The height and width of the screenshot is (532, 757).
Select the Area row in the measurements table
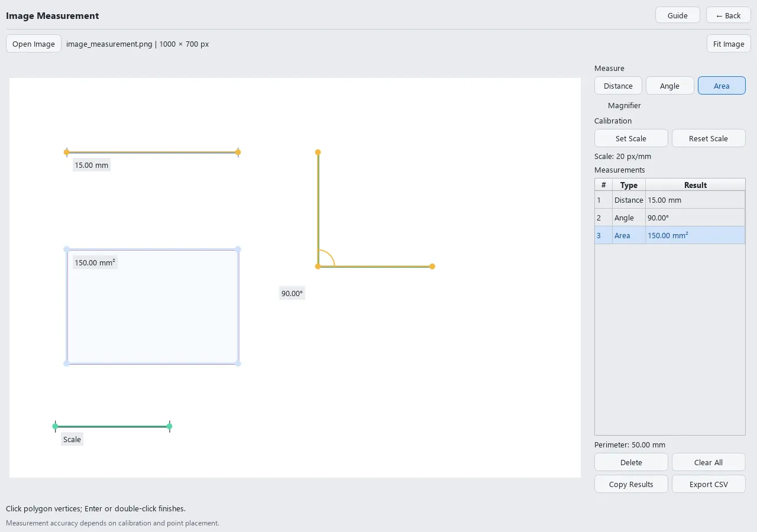[x=669, y=235]
